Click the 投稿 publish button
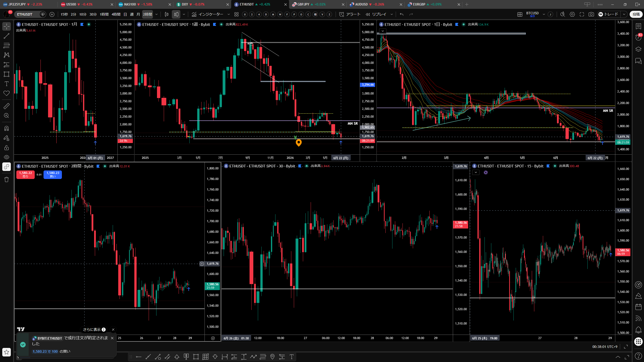Viewport: 644px width, 362px height. (x=636, y=14)
